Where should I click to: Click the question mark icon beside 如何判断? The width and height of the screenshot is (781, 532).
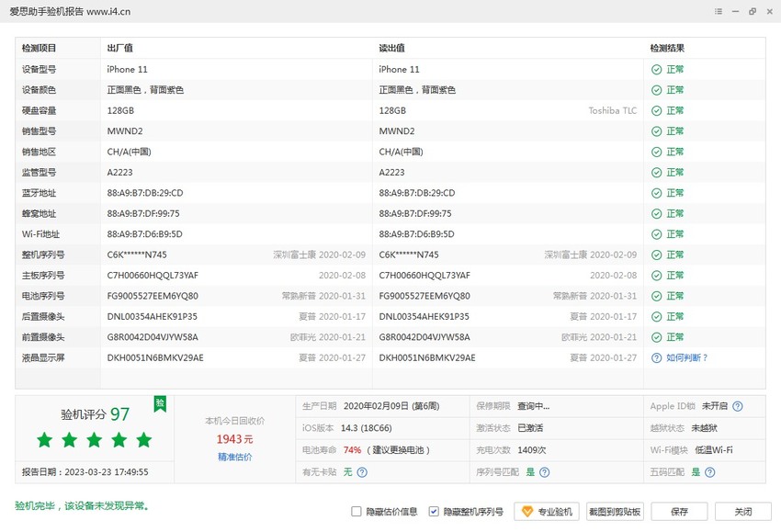point(656,358)
